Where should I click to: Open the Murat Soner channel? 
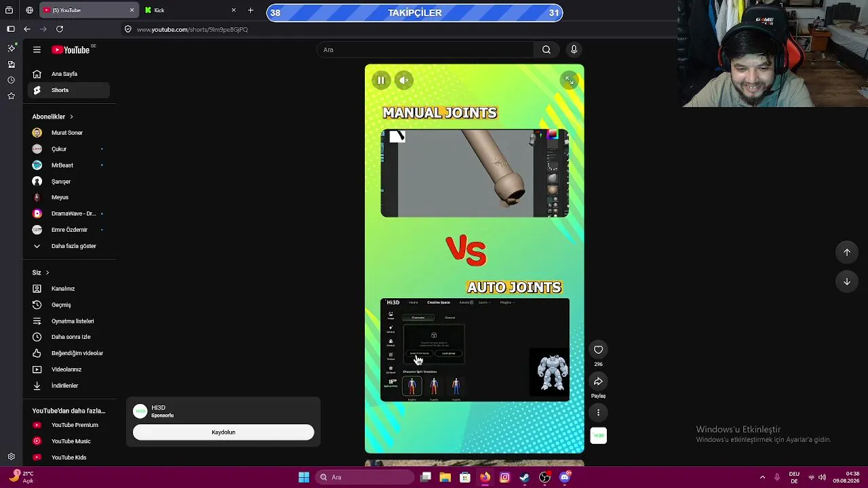[x=68, y=133]
